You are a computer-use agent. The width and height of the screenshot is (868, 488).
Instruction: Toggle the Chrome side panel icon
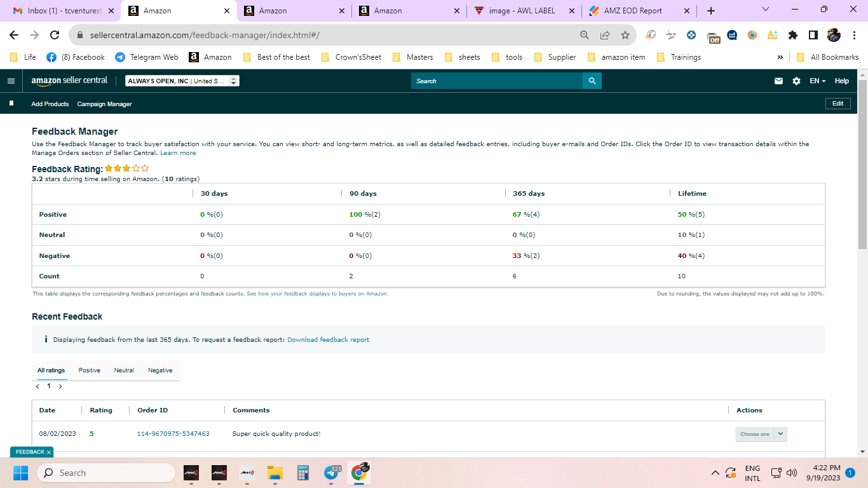point(813,35)
